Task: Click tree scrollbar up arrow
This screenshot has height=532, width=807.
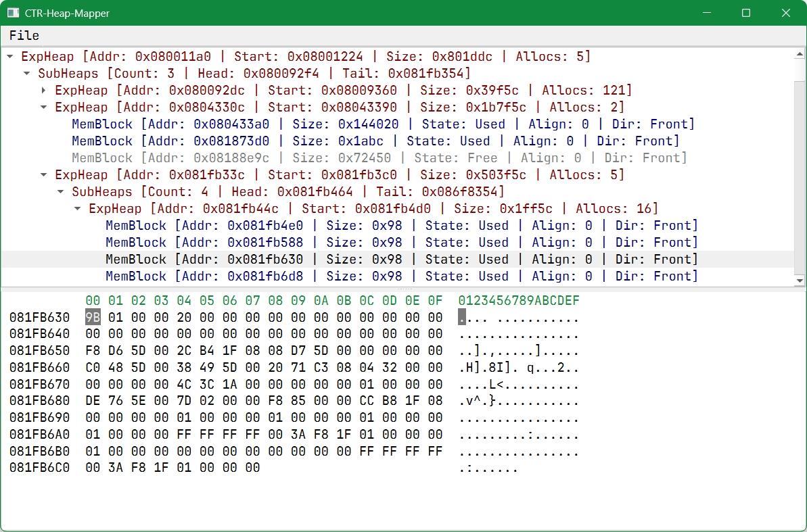Action: (x=800, y=54)
